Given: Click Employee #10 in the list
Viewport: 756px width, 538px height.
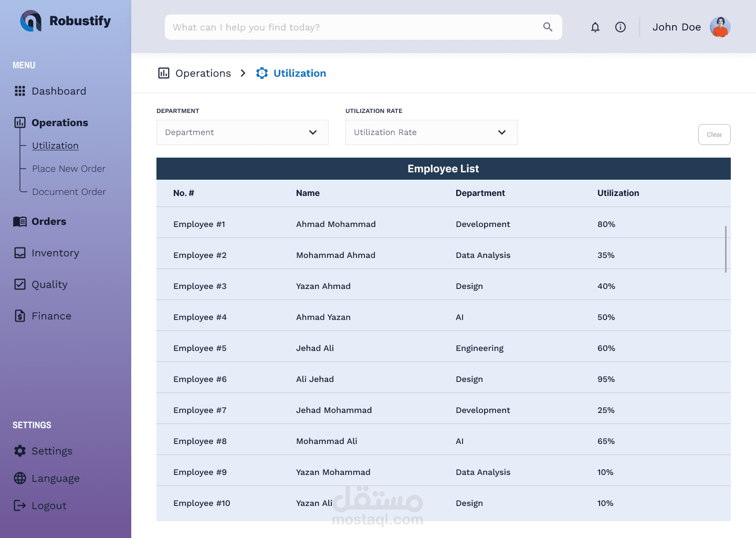Looking at the screenshot, I should [202, 503].
